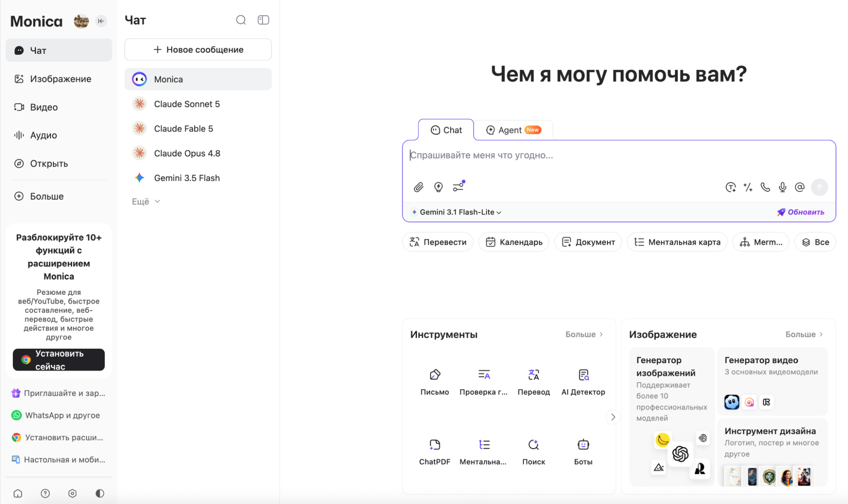Open the Ментальная карта tool in Инструменты

coord(484,452)
